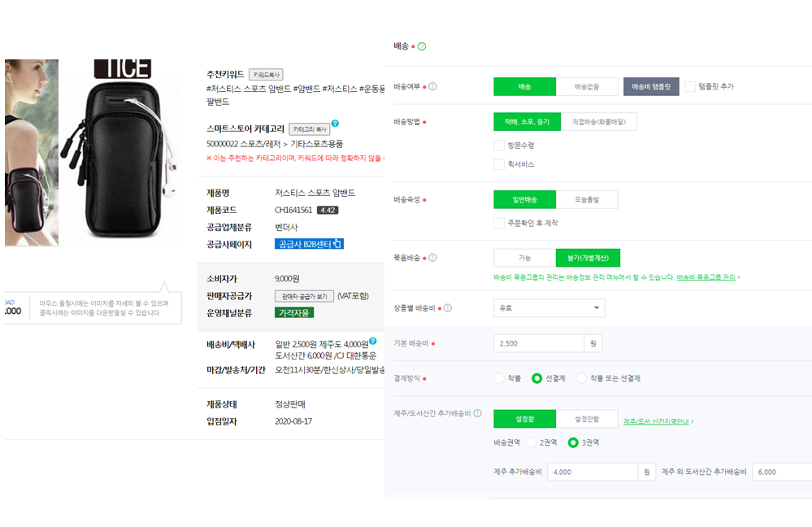Select 일반배송 shipping attribute

coord(524,199)
